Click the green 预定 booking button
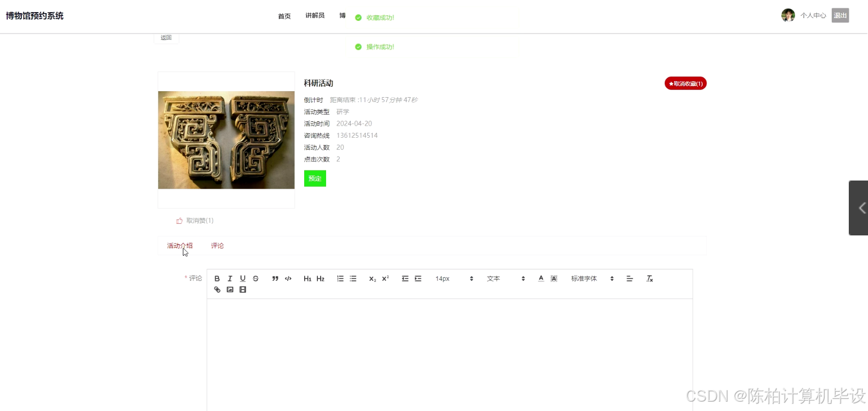This screenshot has height=411, width=868. pyautogui.click(x=315, y=178)
